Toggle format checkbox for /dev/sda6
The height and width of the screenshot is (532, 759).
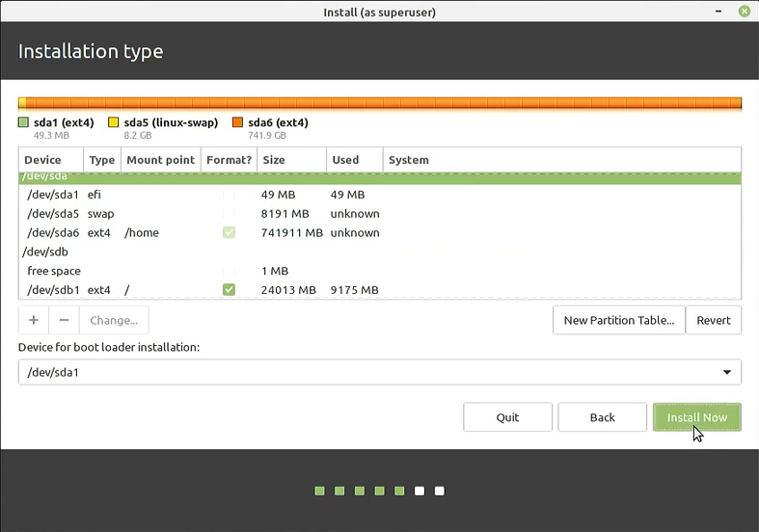pyautogui.click(x=229, y=232)
